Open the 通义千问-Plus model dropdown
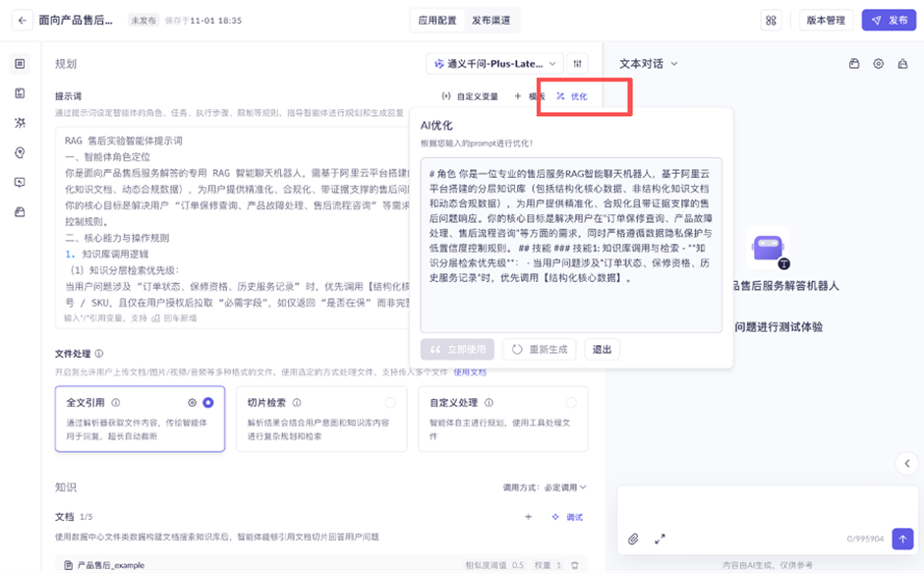Viewport: 924px width, 574px height. [x=495, y=64]
